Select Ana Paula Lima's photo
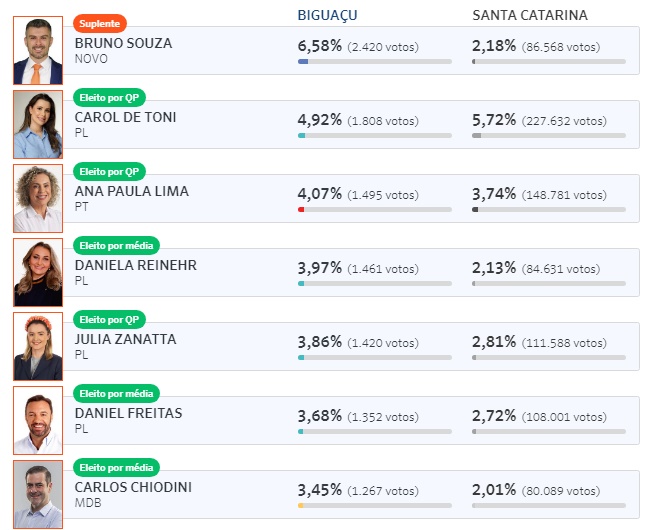Viewport: 655px width, 530px height. 38,198
